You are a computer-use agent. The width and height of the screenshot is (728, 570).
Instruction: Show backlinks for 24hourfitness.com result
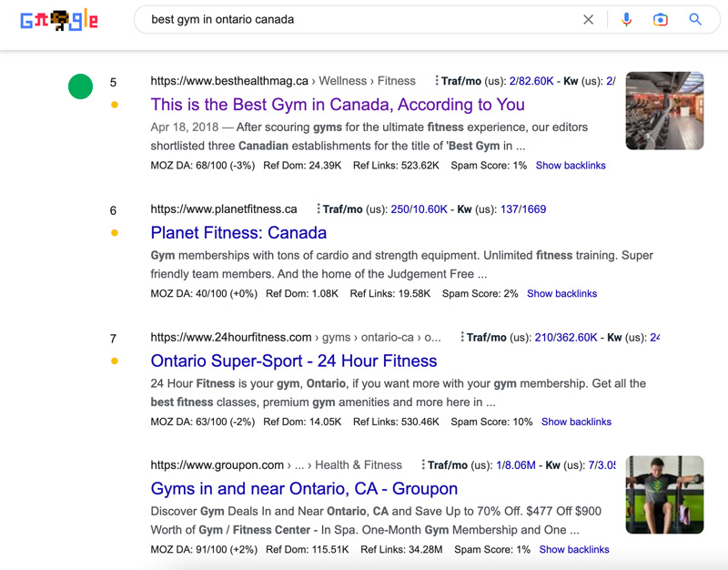click(576, 422)
